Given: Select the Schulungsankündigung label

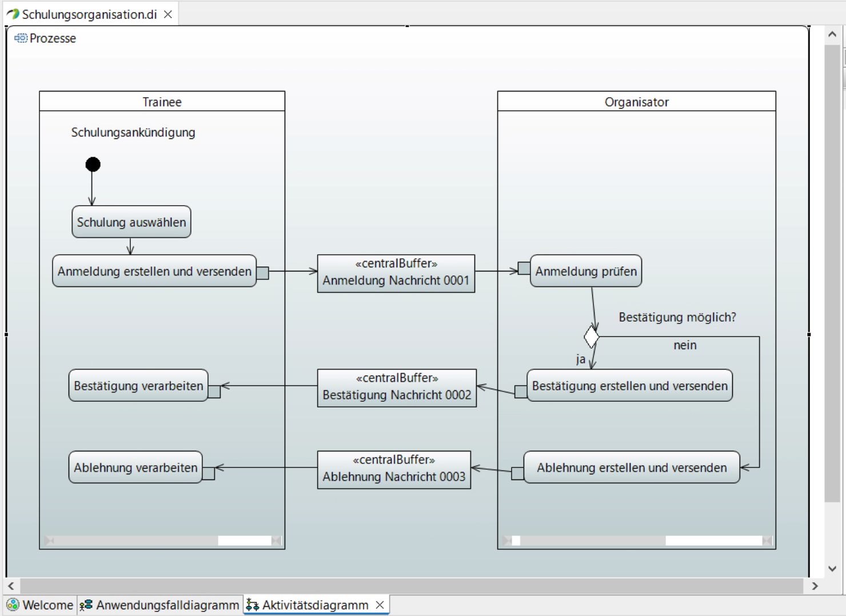Looking at the screenshot, I should click(133, 132).
